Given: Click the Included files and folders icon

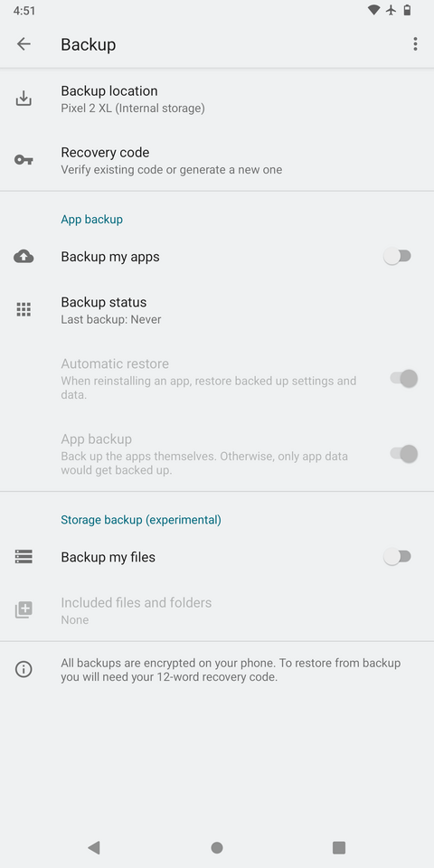Looking at the screenshot, I should tap(24, 610).
